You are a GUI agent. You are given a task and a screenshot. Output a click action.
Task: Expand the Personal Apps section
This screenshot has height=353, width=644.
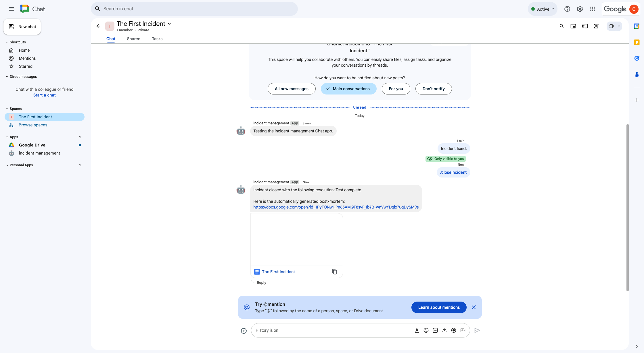coord(7,165)
